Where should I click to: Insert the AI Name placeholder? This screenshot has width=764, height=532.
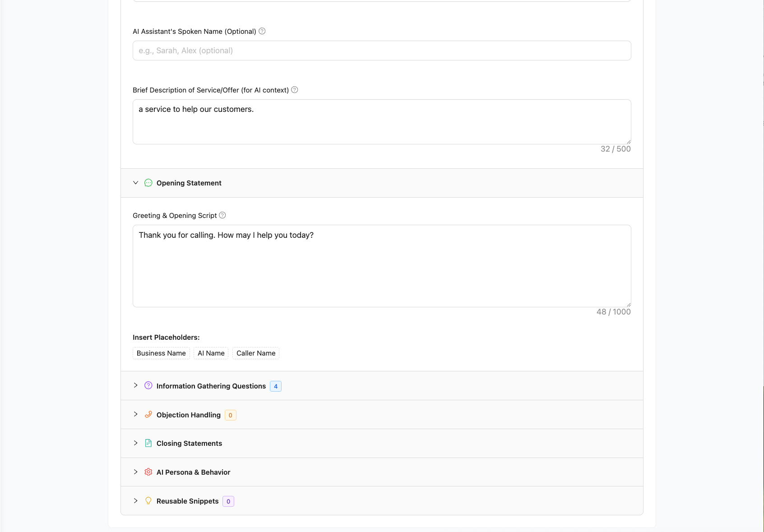211,353
